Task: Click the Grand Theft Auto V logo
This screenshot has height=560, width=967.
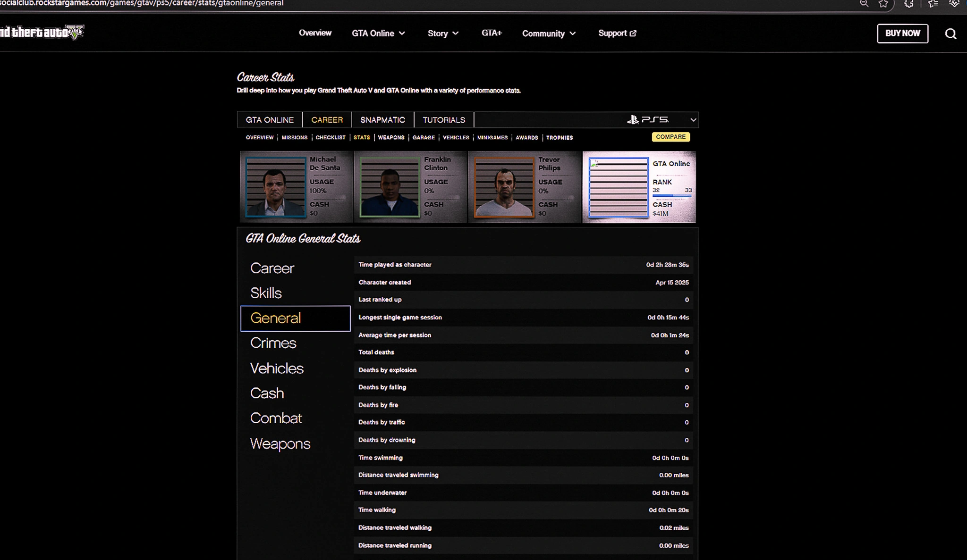Action: (42, 32)
